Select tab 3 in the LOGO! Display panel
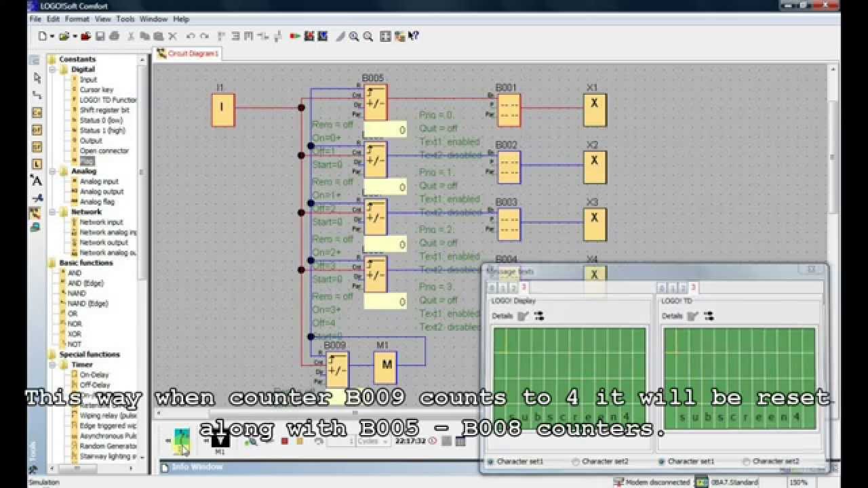The height and width of the screenshot is (488, 868). [524, 288]
